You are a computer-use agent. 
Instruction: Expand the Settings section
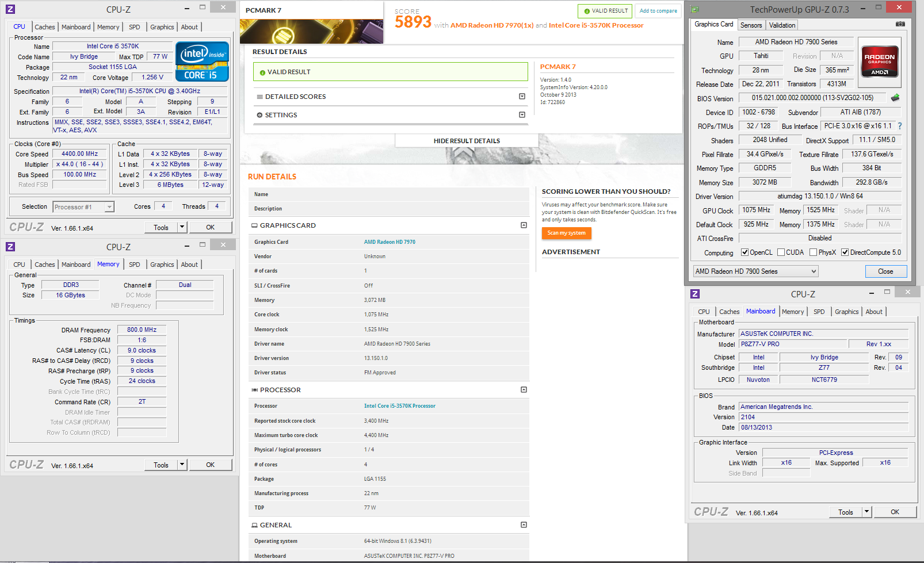(522, 115)
